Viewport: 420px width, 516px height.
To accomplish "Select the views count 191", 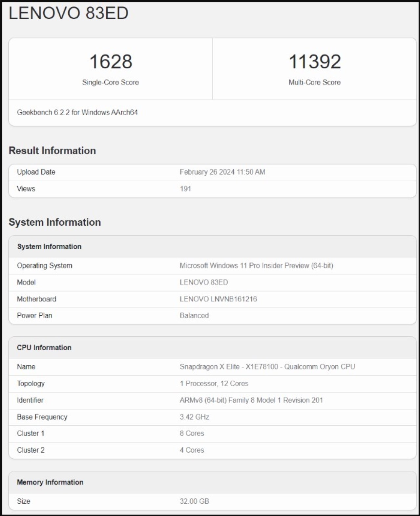I will (x=185, y=189).
